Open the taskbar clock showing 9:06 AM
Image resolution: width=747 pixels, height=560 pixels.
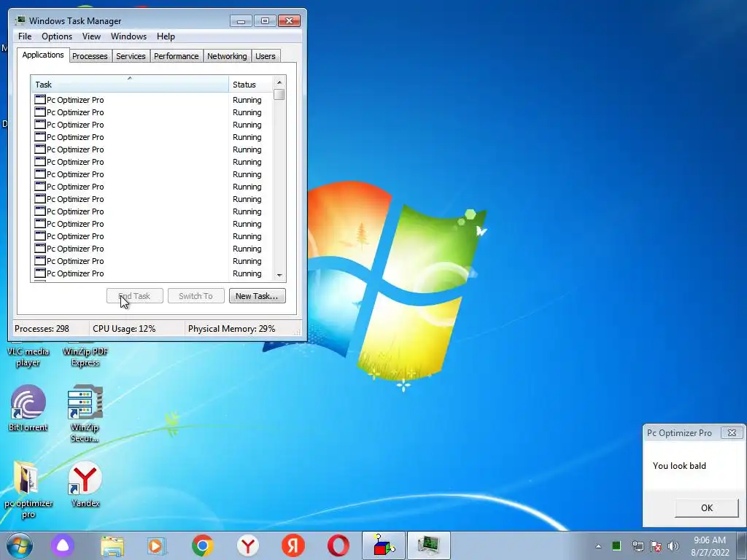pyautogui.click(x=710, y=546)
